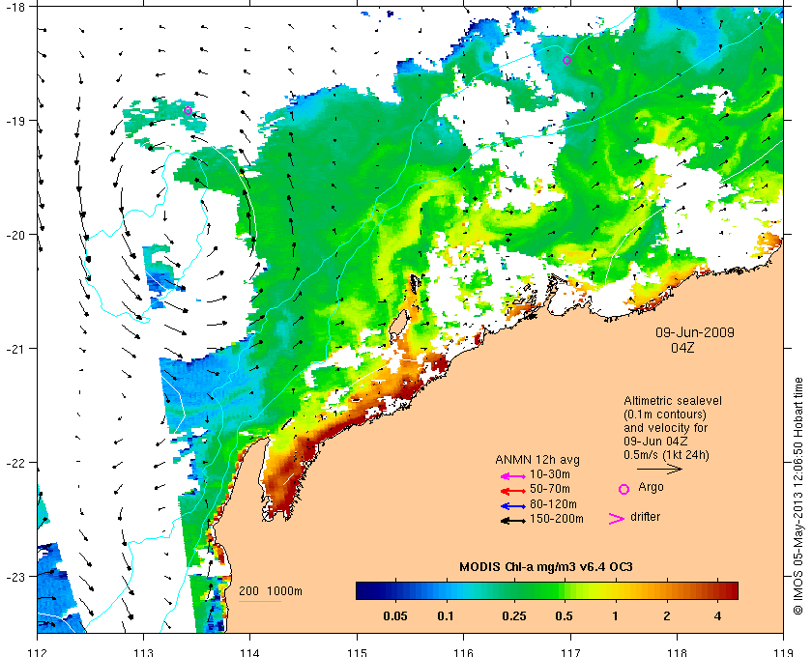812x657 pixels.
Task: Click the 04Z time label
Action: (682, 348)
